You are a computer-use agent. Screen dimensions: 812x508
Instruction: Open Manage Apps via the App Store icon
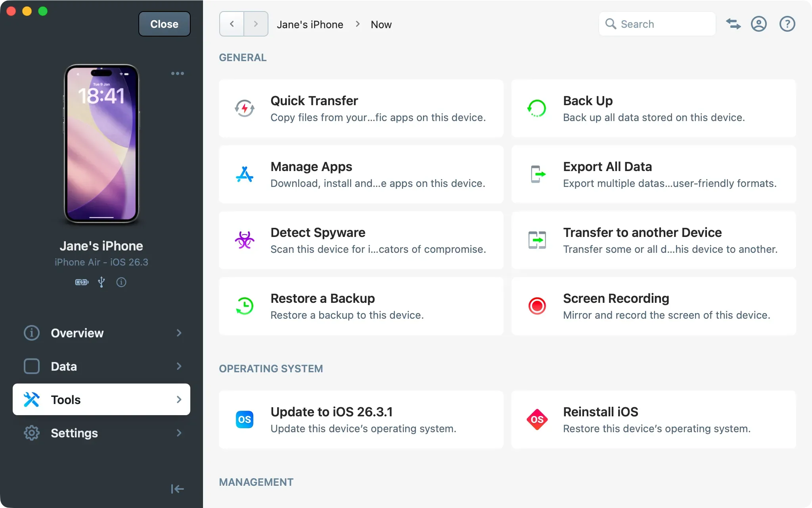[x=245, y=174]
